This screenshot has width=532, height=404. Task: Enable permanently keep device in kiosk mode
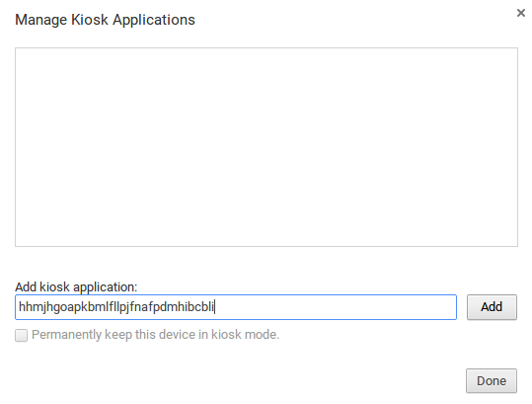pos(21,335)
